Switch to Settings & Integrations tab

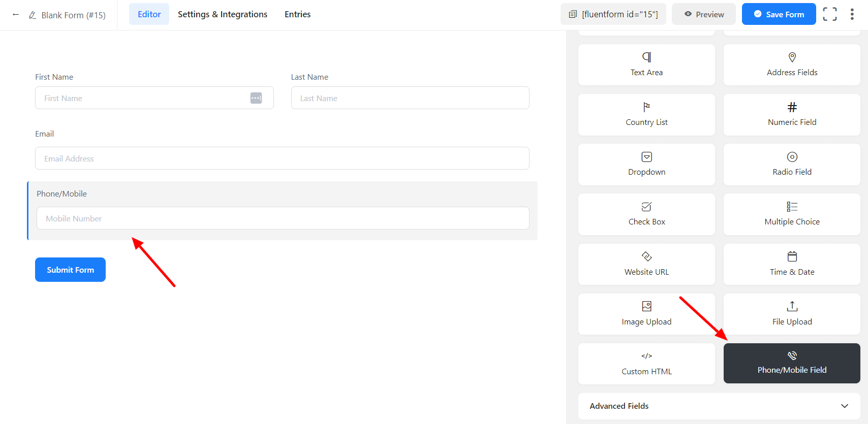point(222,14)
